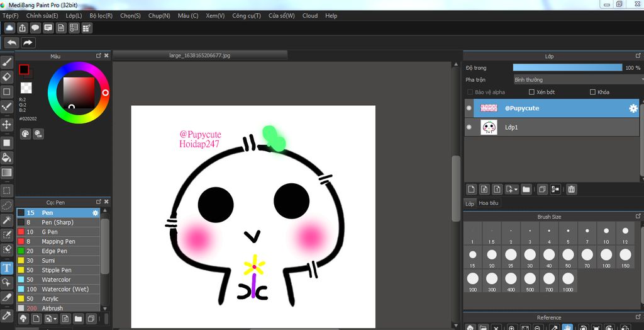Delete layer with the trash icon

tap(571, 190)
